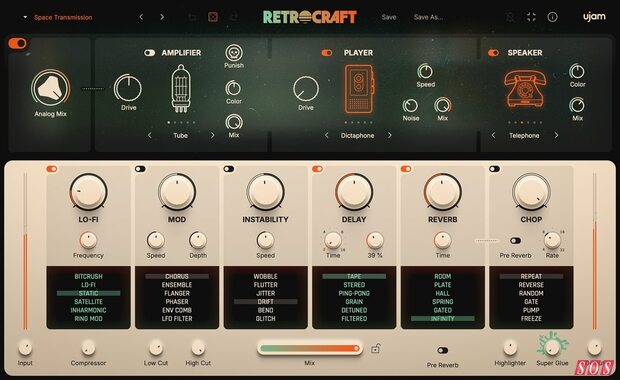
Task: Select next speaker type after Telephone
Action: click(556, 135)
